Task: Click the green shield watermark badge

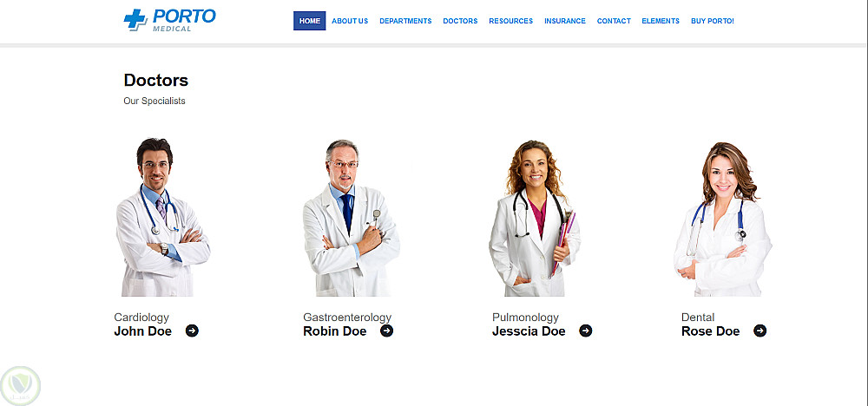Action: [x=21, y=385]
